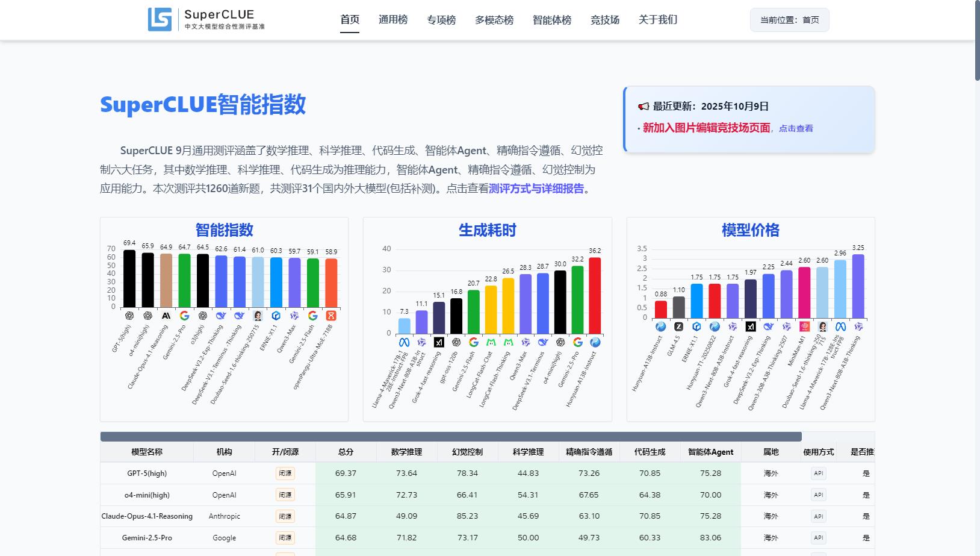Click the ERNIE-X1.1 icon in 模型价格 chart
This screenshot has width=980, height=556.
click(x=696, y=326)
